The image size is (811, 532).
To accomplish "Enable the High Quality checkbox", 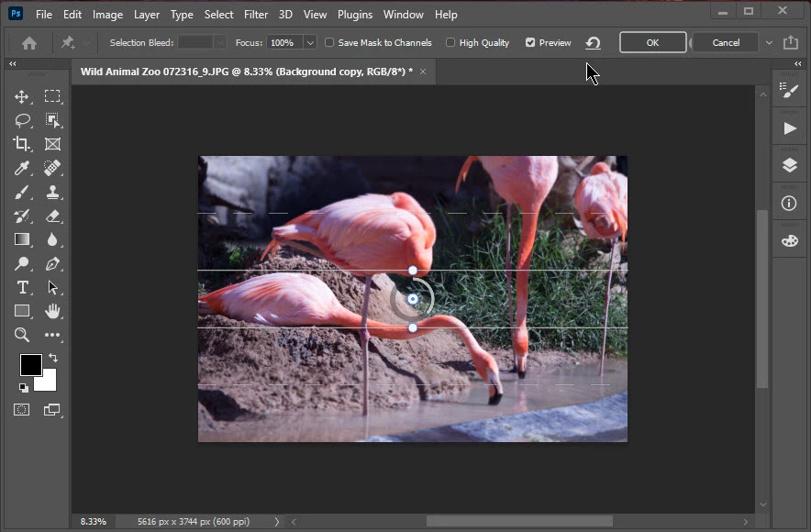I will tap(450, 42).
